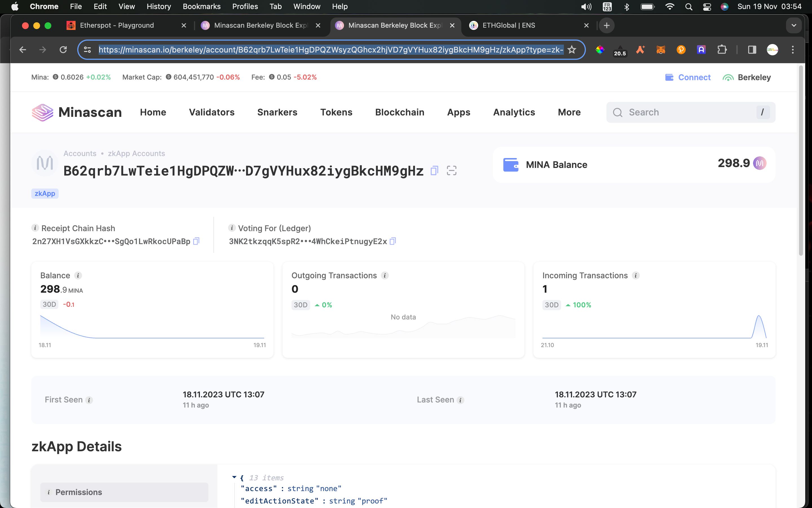Click the zkApp tag badge
This screenshot has width=812, height=508.
[x=45, y=194]
